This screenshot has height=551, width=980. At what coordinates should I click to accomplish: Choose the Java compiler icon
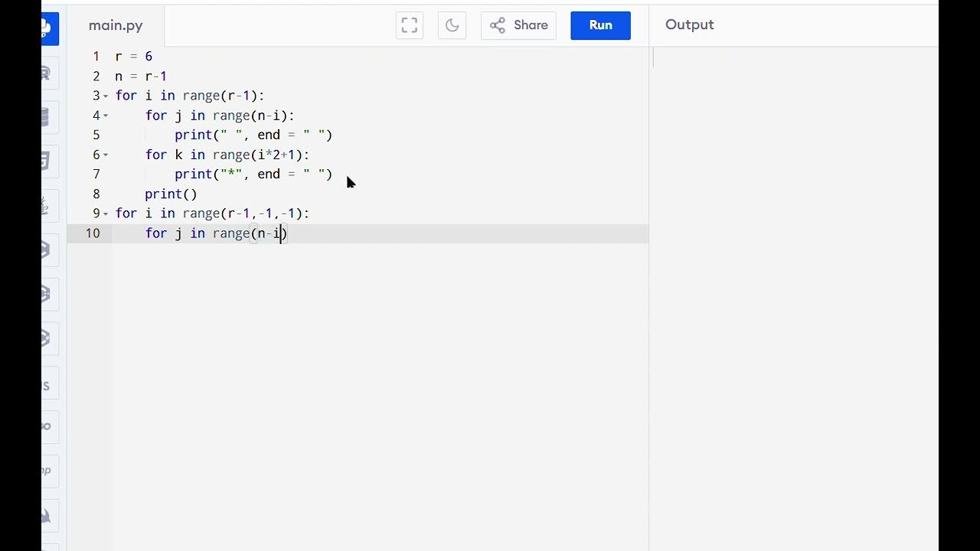click(x=47, y=206)
